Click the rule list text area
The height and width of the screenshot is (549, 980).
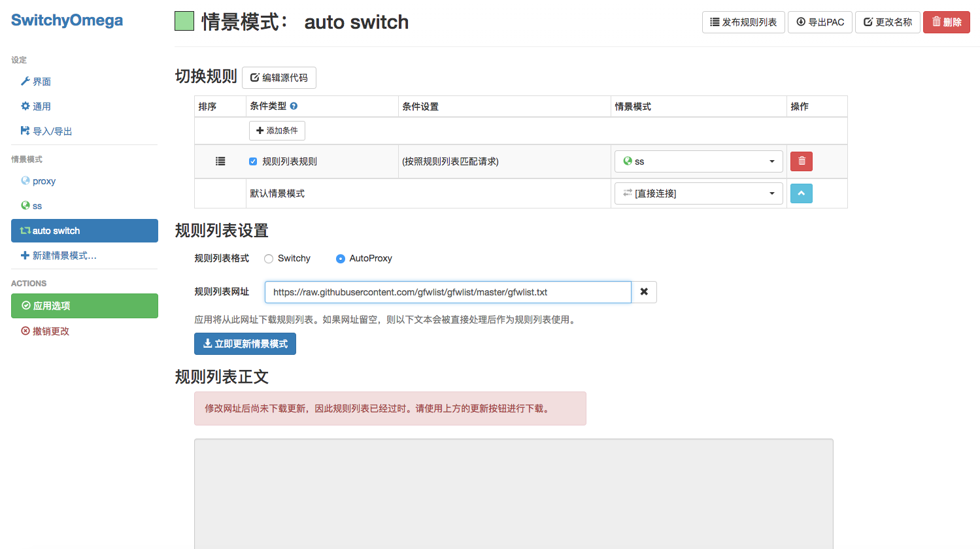pyautogui.click(x=514, y=494)
